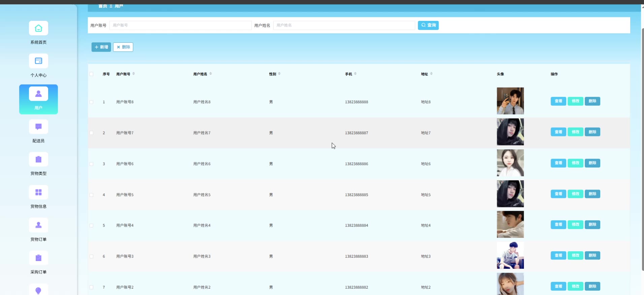Screen dimensions: 644x295
Task: Go to 采购订单 in the sidebar
Action: click(x=38, y=263)
